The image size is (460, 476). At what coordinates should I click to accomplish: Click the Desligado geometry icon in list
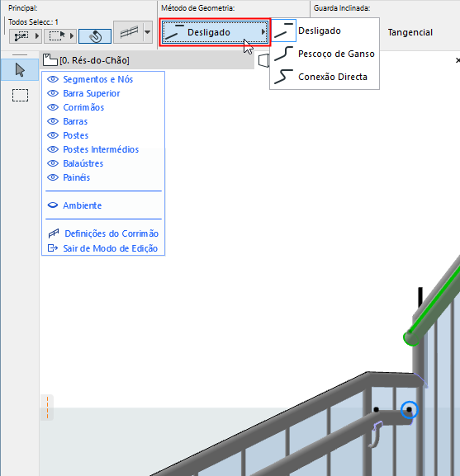point(283,31)
